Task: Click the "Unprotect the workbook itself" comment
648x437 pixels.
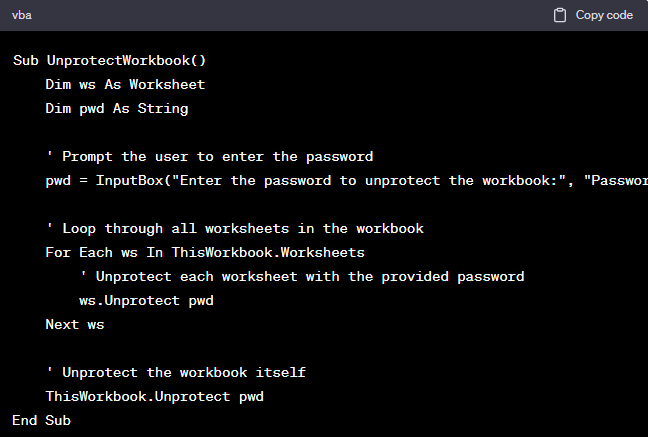Action: point(176,372)
